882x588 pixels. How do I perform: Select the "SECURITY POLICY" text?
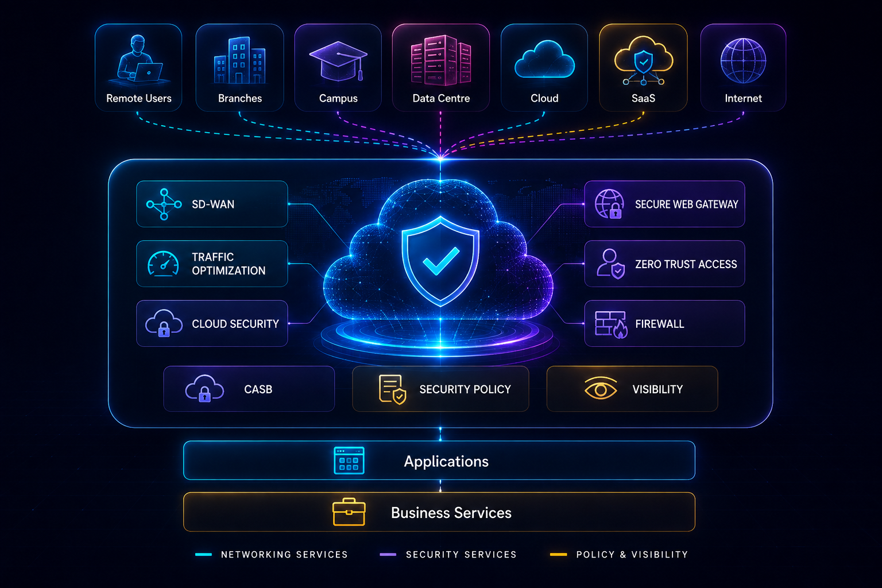coord(465,389)
